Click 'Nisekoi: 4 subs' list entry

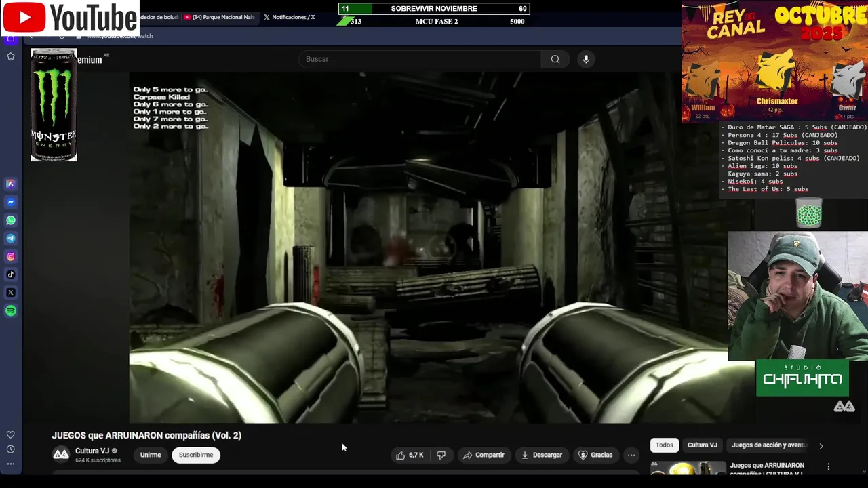coord(755,182)
